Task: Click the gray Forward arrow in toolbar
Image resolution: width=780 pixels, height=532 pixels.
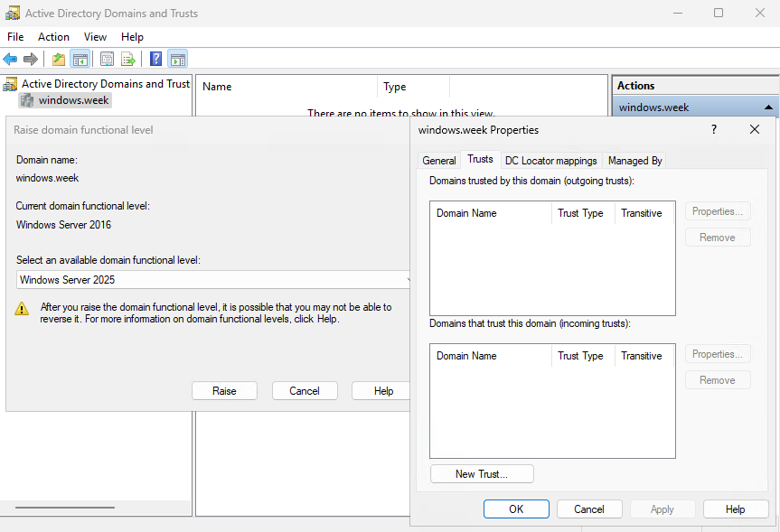Action: tap(31, 60)
